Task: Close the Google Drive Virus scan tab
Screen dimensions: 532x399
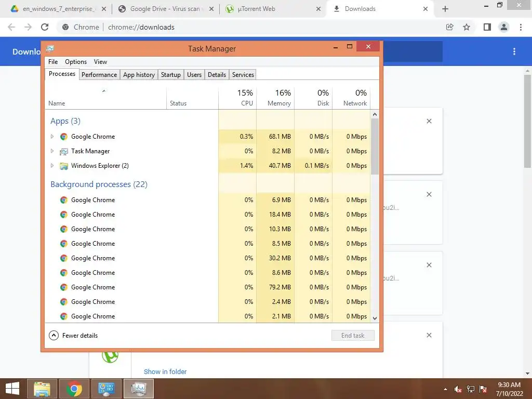Action: tap(211, 9)
